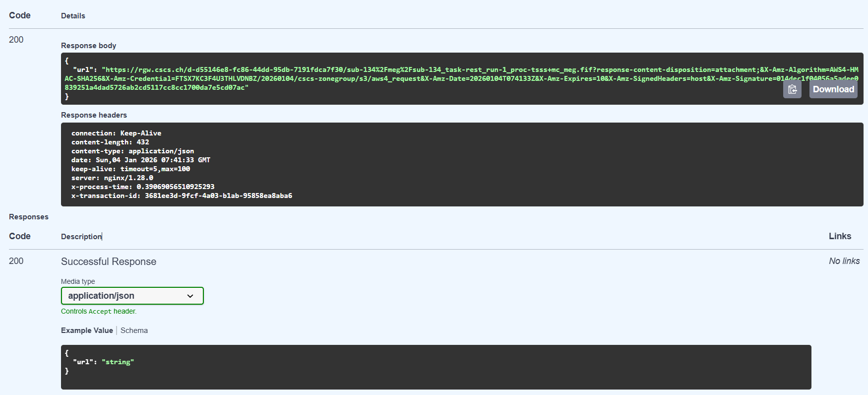Click the Links column header
868x395 pixels.
pyautogui.click(x=840, y=236)
